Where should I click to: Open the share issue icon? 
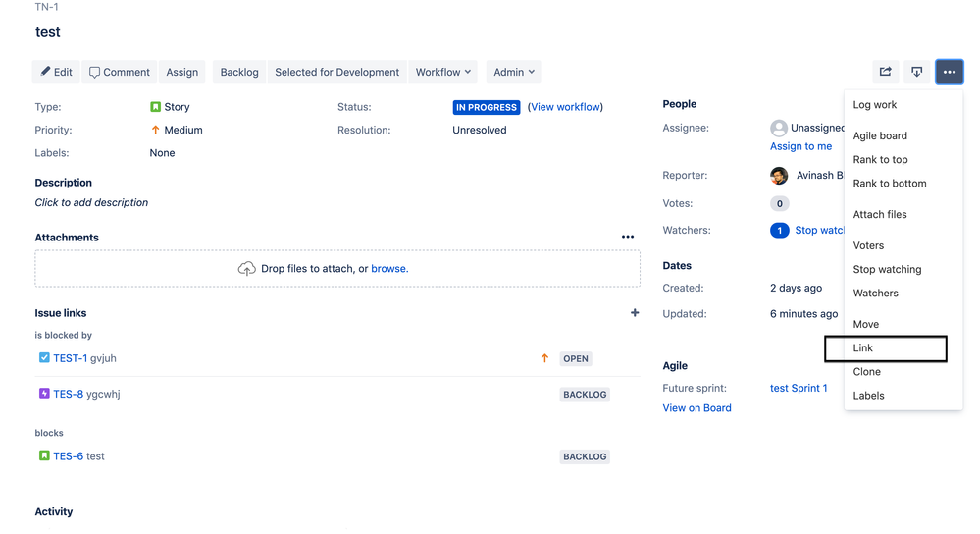886,72
